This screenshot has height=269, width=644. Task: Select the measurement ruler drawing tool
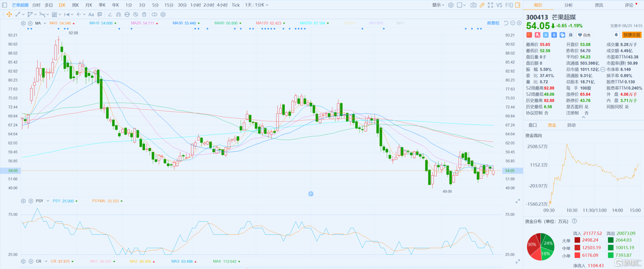54,15
